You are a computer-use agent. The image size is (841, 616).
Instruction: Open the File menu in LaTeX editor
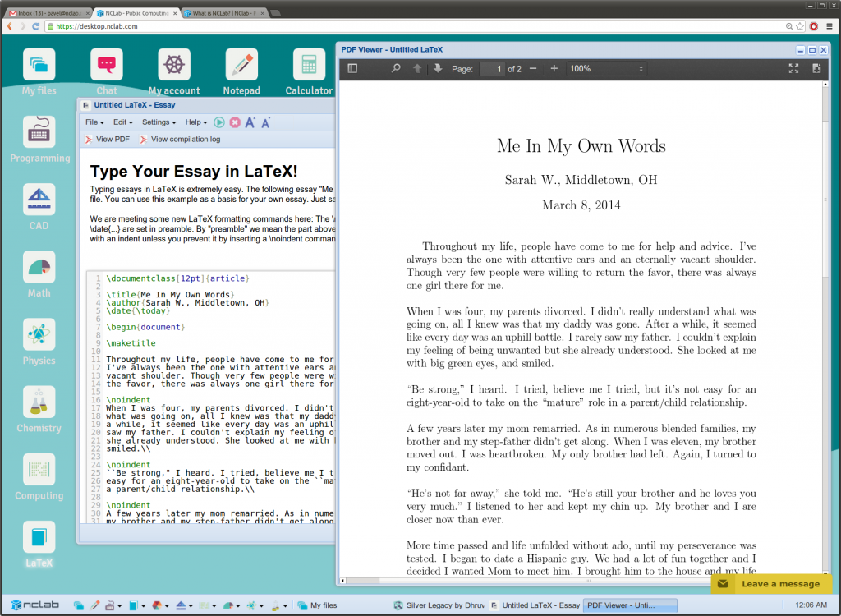click(94, 122)
